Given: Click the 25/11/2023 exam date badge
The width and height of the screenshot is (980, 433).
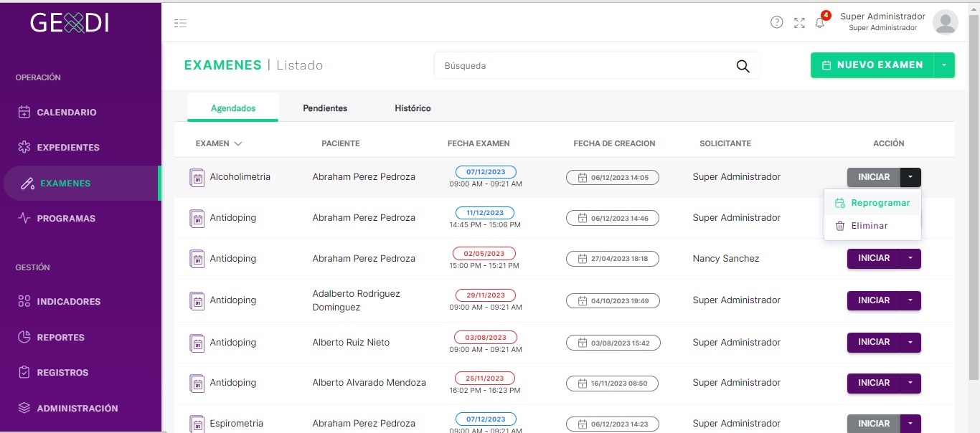Looking at the screenshot, I should (484, 379).
